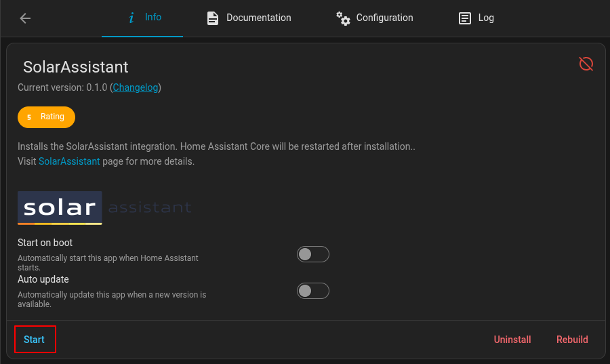Viewport: 610px width, 364px height.
Task: Turn on the Auto update switch
Action: point(312,291)
